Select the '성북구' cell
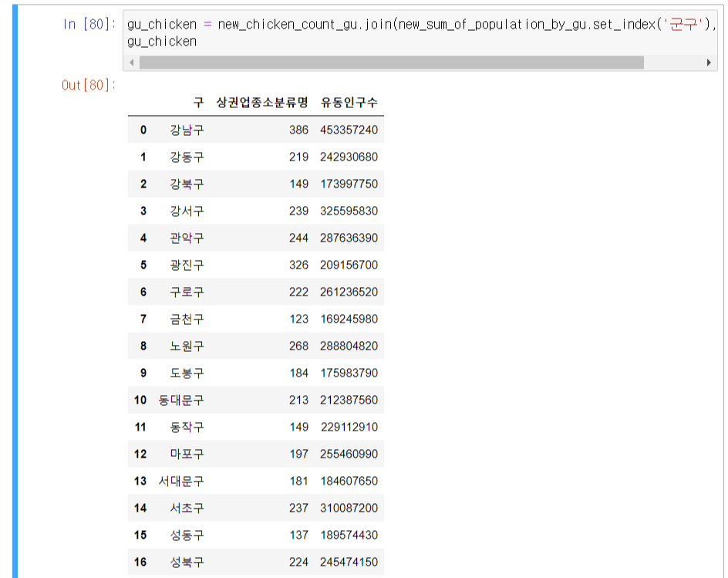The width and height of the screenshot is (728, 578). [x=187, y=563]
